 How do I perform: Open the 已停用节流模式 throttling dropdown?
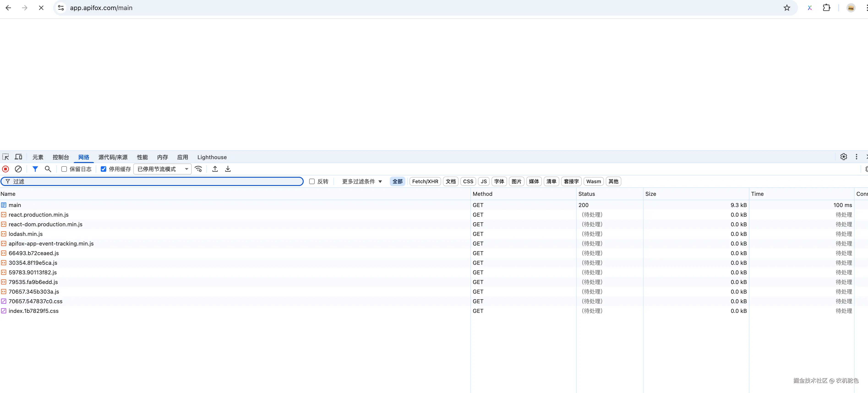(162, 169)
